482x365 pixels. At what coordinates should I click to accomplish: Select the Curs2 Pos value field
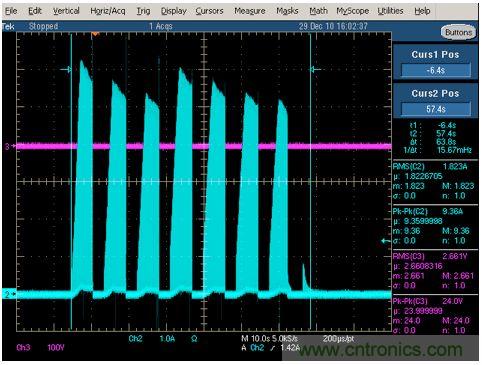[436, 109]
